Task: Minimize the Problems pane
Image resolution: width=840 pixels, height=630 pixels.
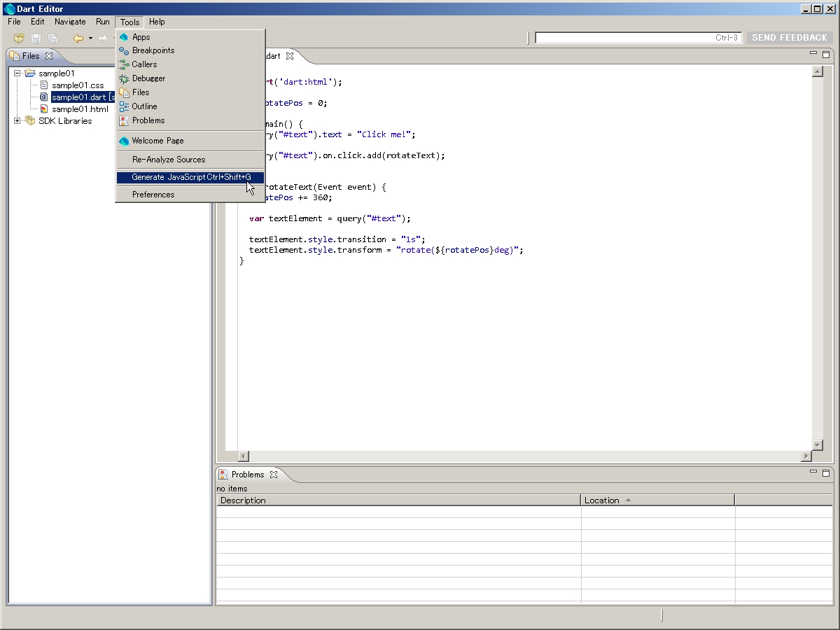Action: click(813, 472)
